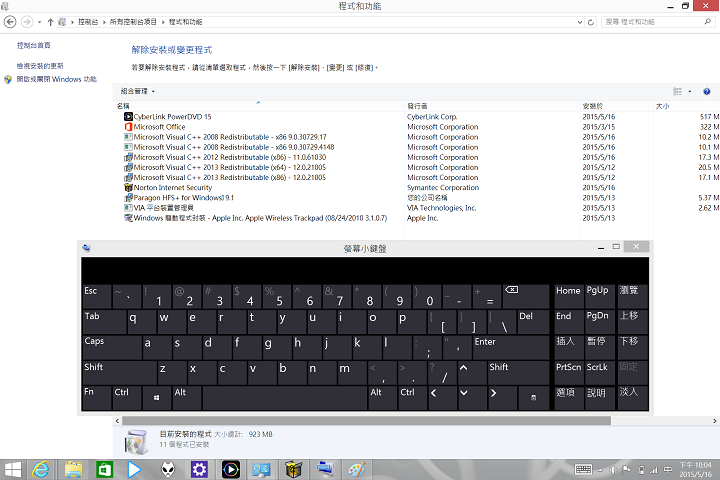This screenshot has width=720, height=480.
Task: Open Windows Start button on taskbar
Action: (x=12, y=469)
